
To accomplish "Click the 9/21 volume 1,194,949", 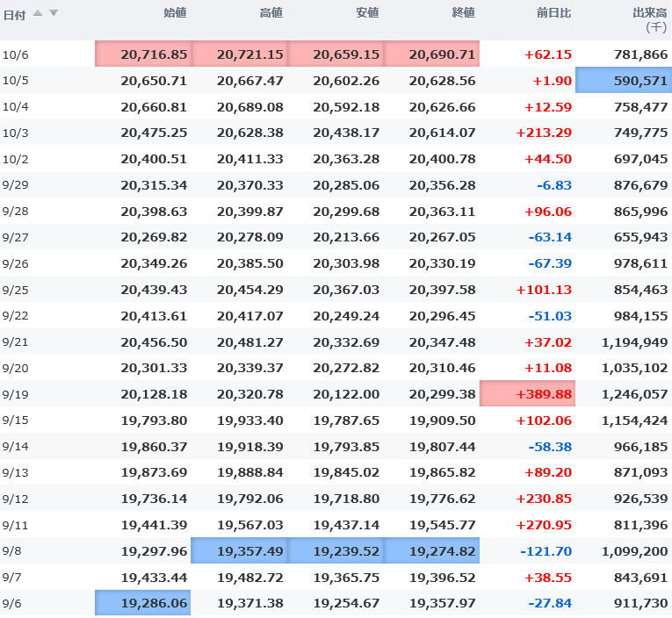I will (x=629, y=342).
